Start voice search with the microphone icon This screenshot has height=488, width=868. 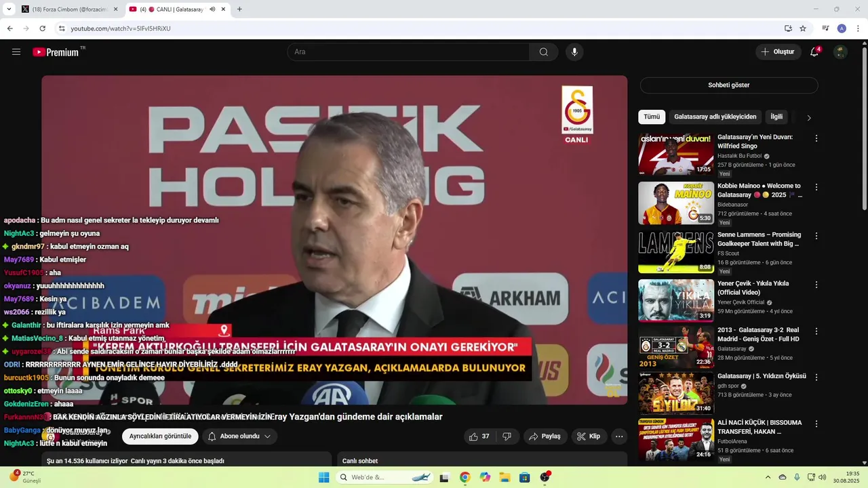(x=574, y=52)
